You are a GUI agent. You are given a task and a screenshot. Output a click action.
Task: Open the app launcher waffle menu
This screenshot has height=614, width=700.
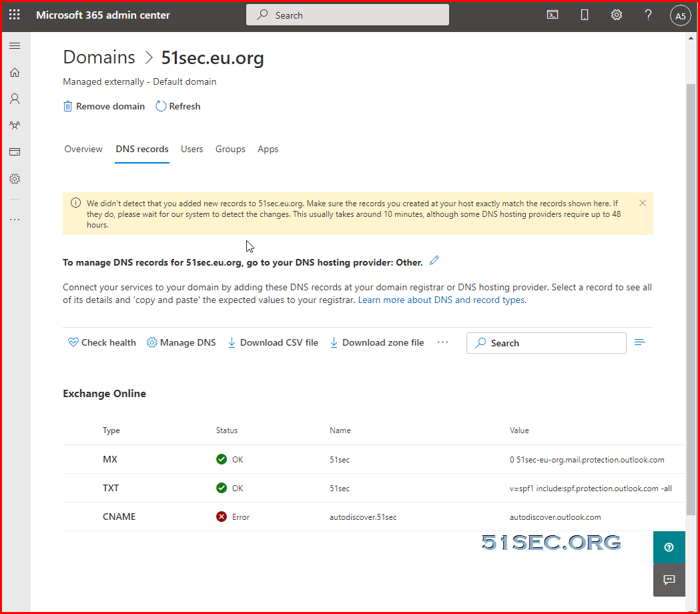point(14,15)
